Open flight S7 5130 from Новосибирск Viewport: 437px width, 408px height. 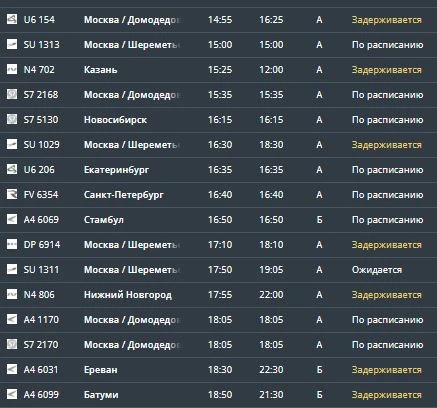(218, 120)
